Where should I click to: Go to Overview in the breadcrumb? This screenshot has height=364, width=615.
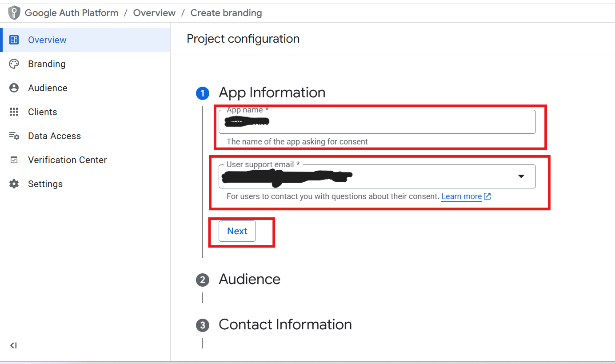click(154, 13)
